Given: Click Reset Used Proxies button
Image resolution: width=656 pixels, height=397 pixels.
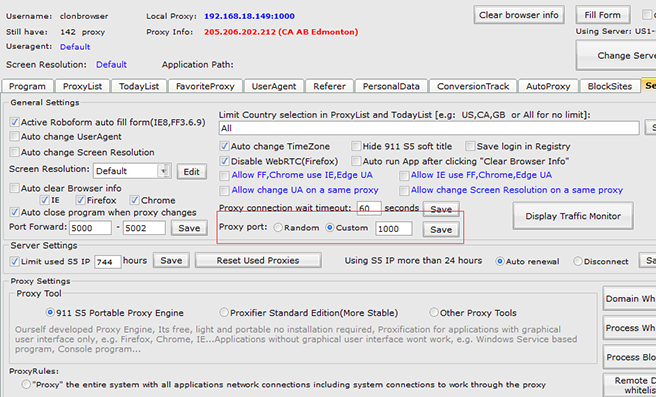Looking at the screenshot, I should click(x=258, y=260).
